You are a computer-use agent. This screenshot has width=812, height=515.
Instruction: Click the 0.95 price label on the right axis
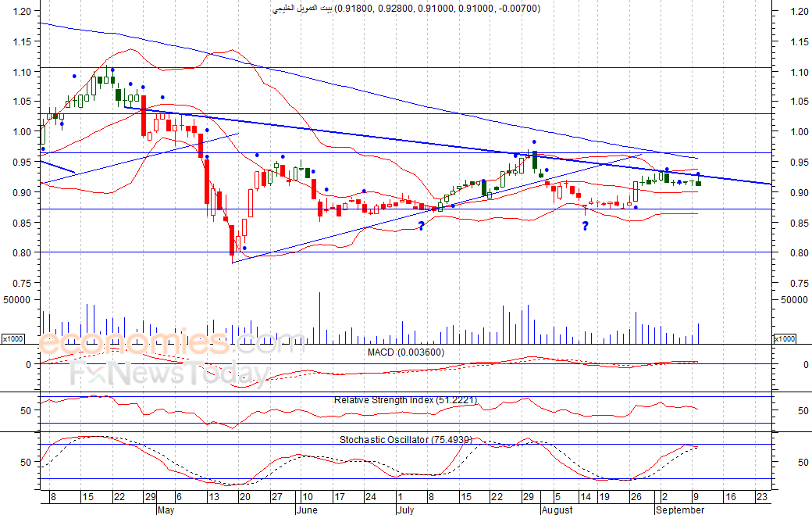coord(800,163)
